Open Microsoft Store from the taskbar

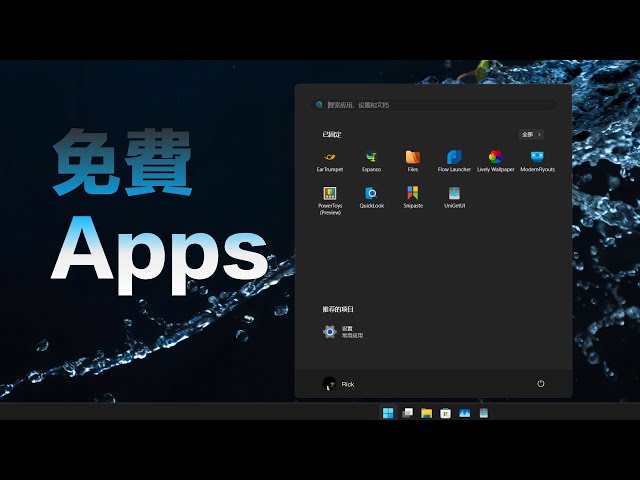click(445, 413)
